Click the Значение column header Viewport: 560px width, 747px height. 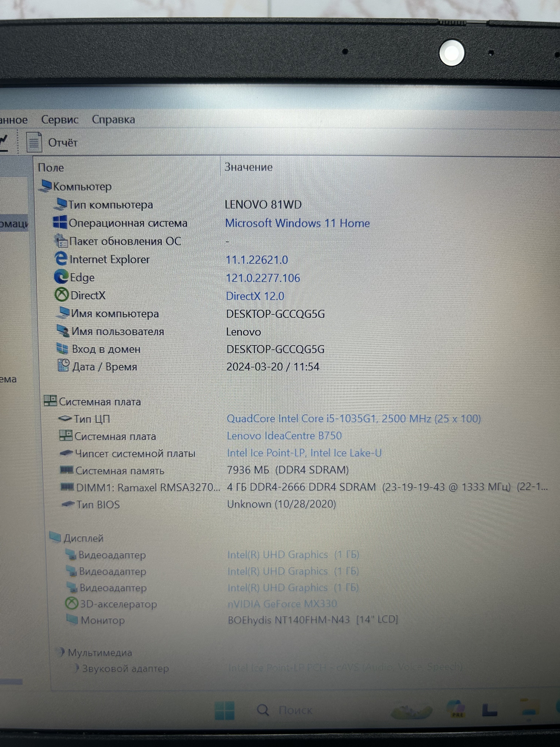click(249, 167)
